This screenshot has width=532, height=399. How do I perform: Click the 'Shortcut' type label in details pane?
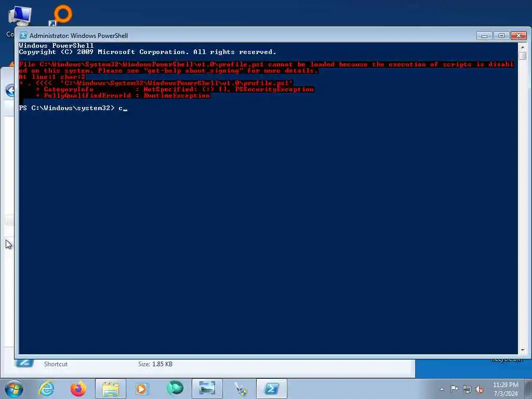pos(56,364)
